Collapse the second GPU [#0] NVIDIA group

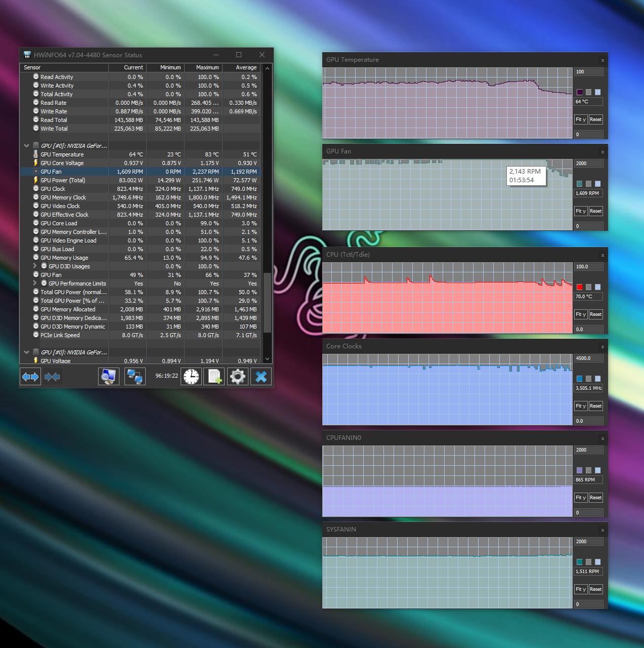26,352
